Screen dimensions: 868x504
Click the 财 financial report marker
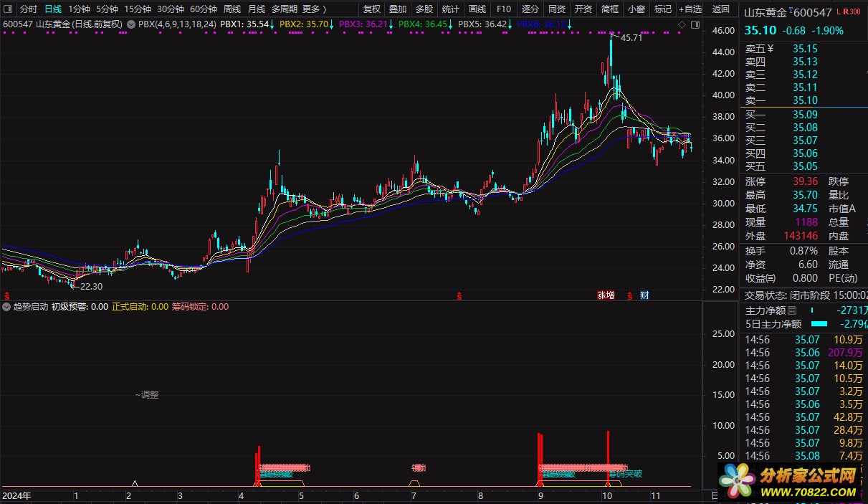644,295
